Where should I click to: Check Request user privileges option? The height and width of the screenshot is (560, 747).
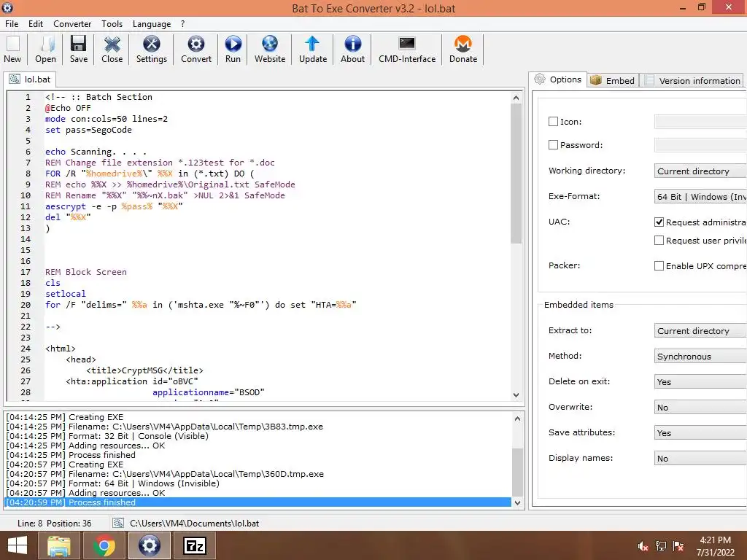(659, 241)
